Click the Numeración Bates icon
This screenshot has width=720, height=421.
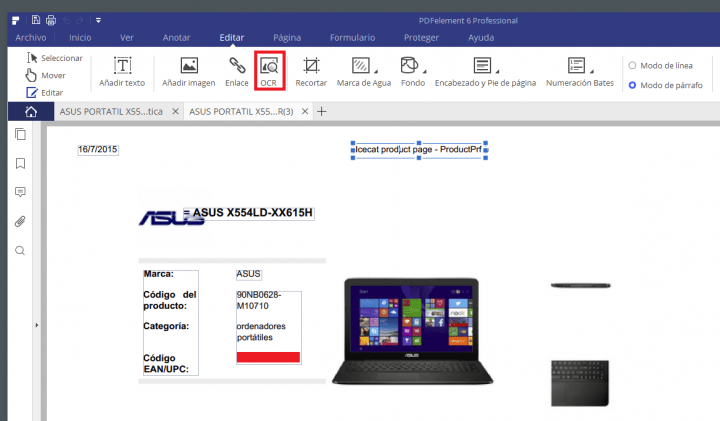576,65
